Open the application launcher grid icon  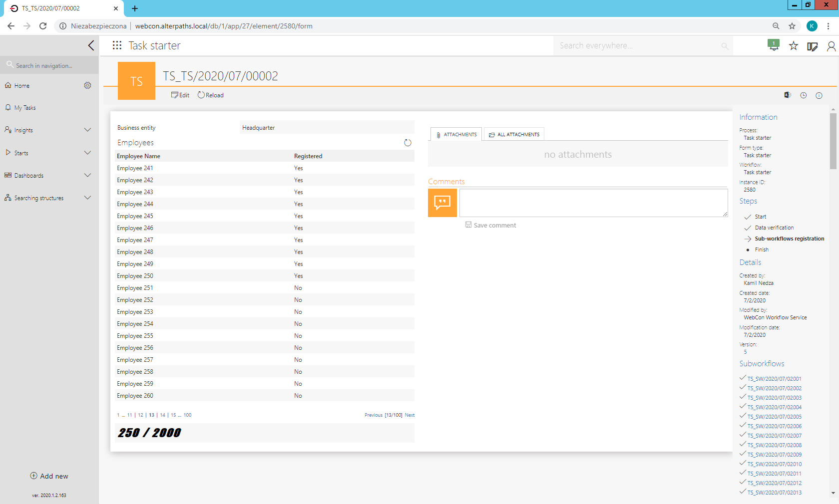pyautogui.click(x=116, y=45)
